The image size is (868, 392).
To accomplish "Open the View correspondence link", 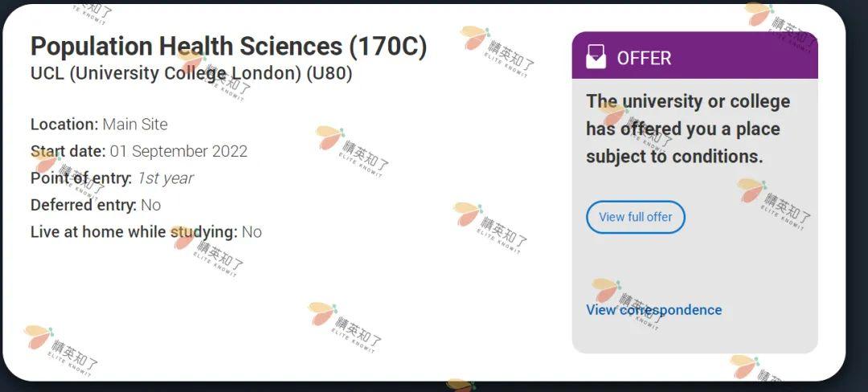I will pyautogui.click(x=653, y=310).
